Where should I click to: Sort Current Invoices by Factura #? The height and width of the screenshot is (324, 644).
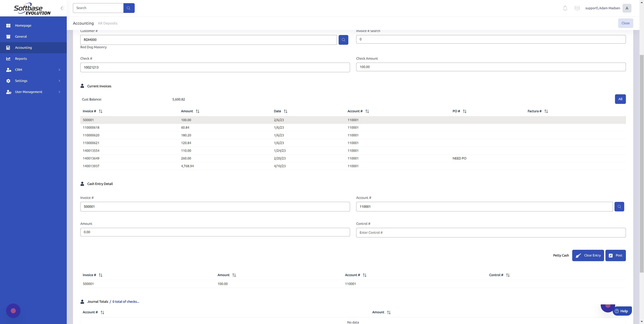tap(546, 111)
